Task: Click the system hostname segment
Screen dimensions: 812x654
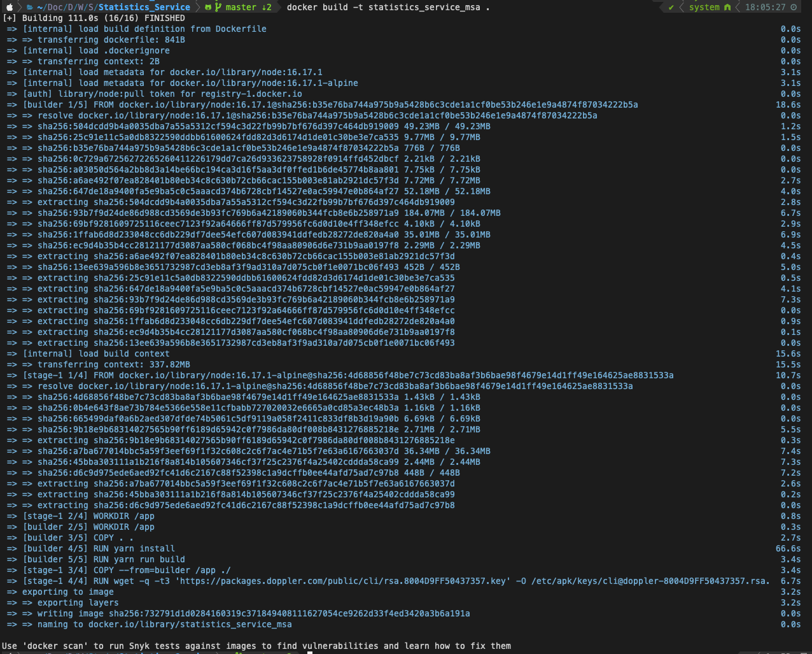Action: [x=705, y=8]
